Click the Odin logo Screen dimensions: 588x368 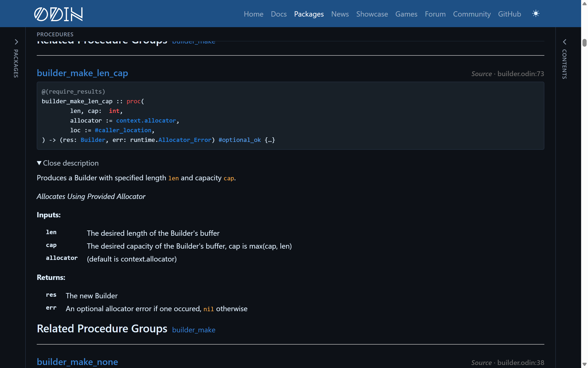58,14
